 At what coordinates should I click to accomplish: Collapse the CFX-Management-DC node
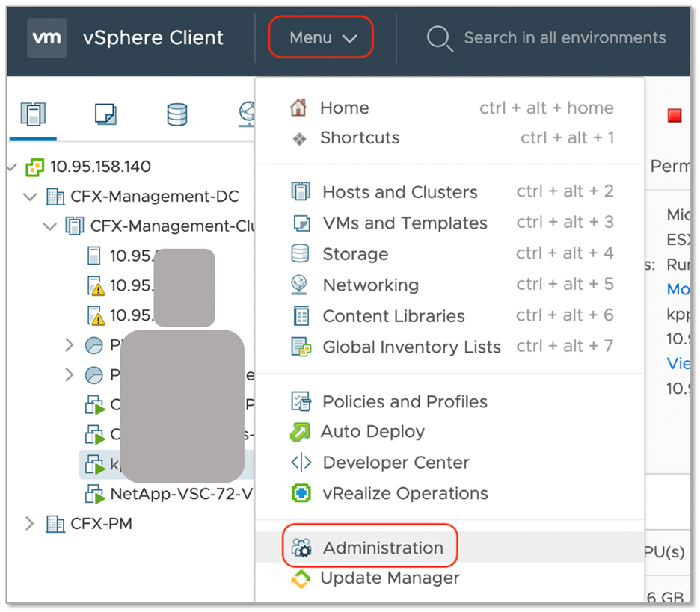29,196
